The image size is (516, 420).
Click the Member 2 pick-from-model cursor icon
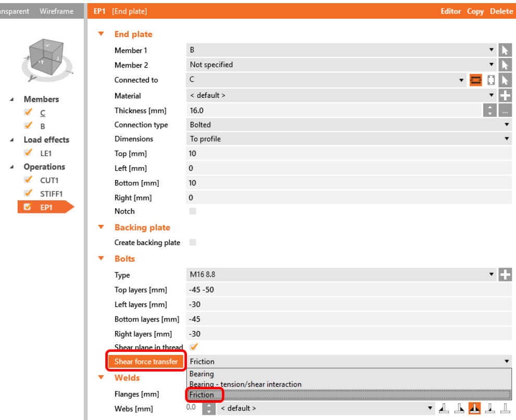pos(504,65)
